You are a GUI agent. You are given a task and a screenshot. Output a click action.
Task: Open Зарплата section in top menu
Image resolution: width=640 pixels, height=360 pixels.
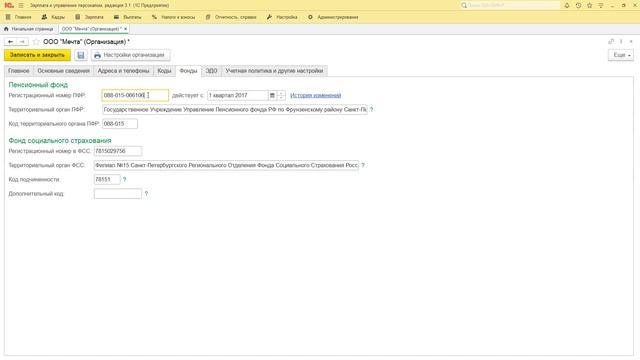89,17
